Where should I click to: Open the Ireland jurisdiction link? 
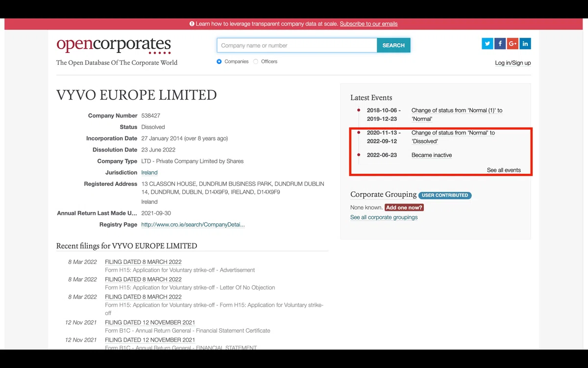click(149, 173)
